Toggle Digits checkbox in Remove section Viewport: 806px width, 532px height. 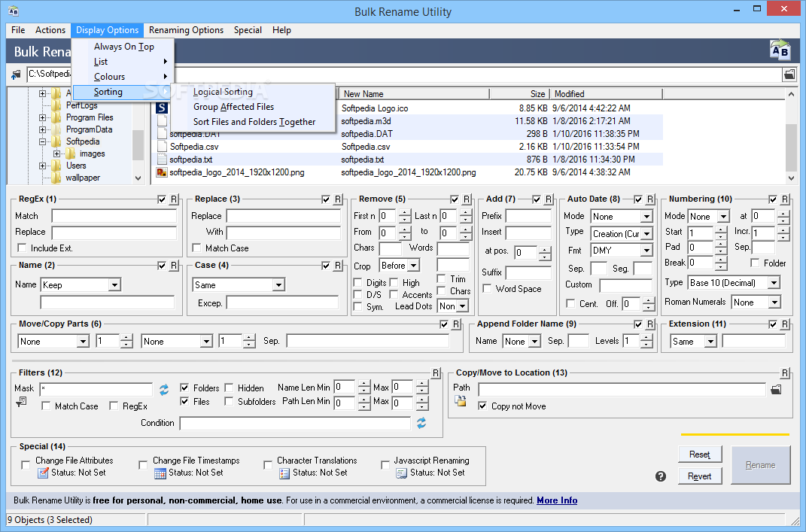coord(357,283)
